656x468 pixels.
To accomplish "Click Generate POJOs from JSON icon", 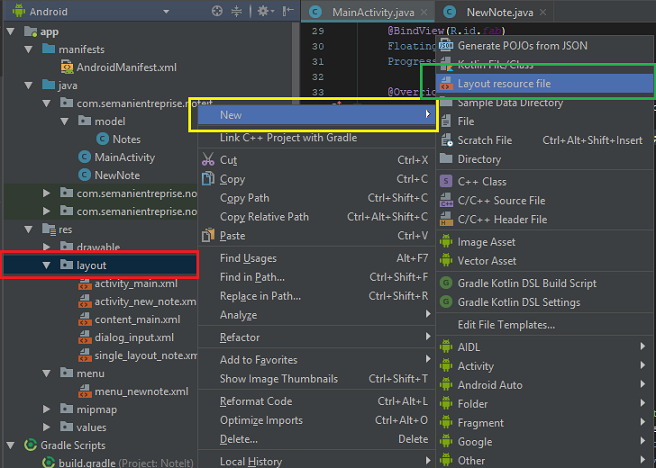I will (446, 45).
